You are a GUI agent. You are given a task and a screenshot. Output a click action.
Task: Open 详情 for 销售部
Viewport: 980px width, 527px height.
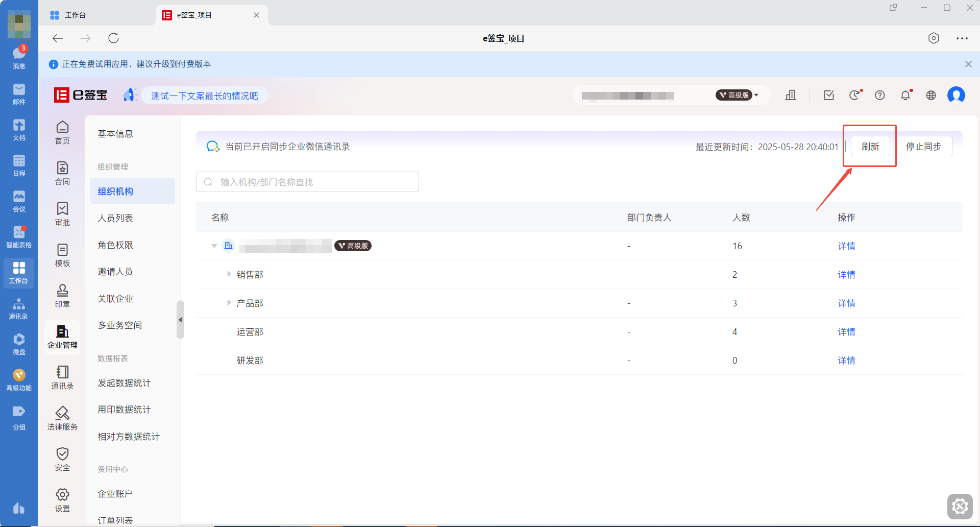(846, 275)
